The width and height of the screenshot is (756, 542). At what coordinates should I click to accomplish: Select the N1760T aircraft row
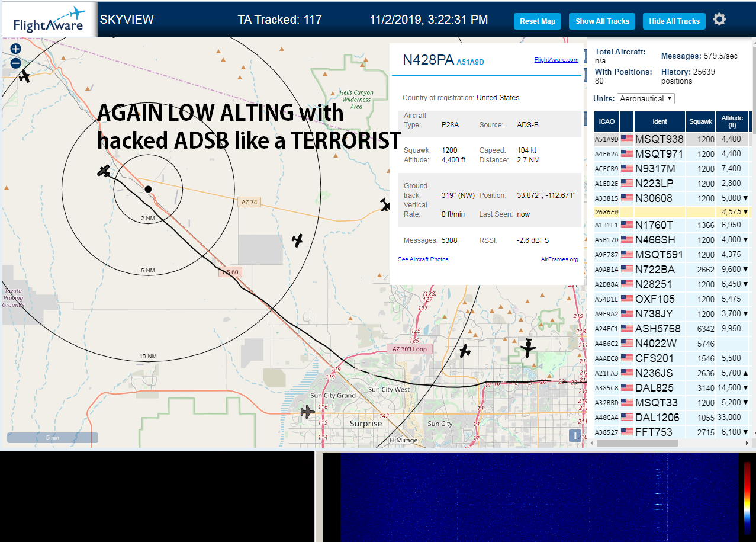coord(673,225)
